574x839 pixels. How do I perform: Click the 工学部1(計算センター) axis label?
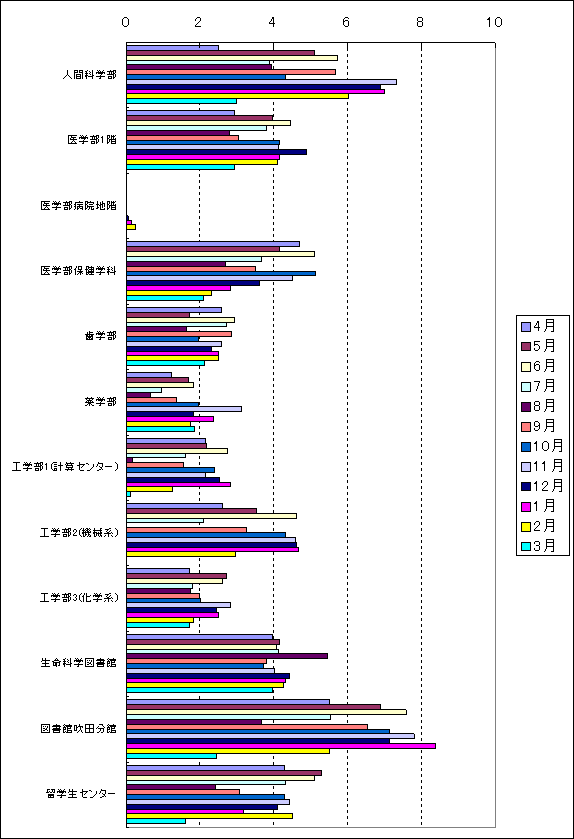click(65, 467)
